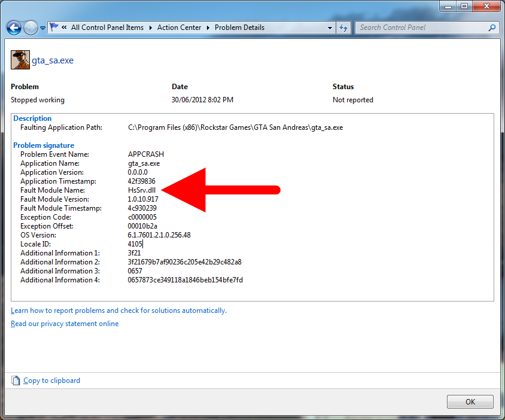Open All Control Panel Items from the breadcrumb

coord(108,28)
